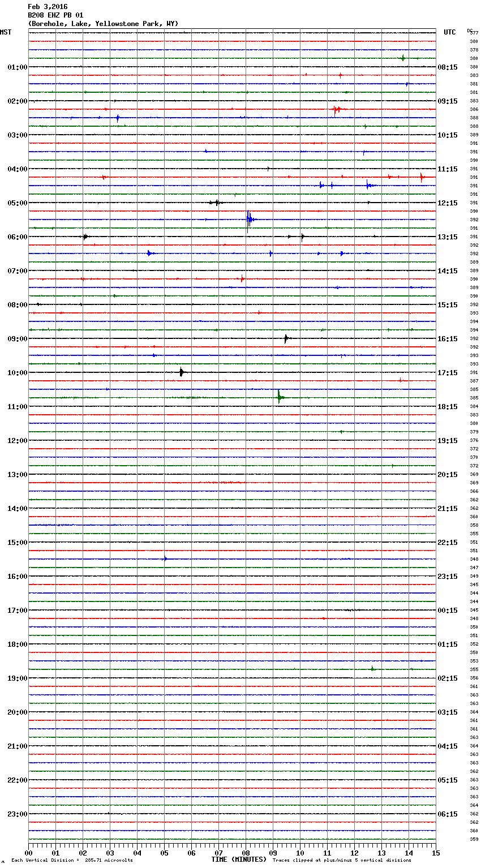Click the '16:15' UTC time label

pyautogui.click(x=448, y=339)
